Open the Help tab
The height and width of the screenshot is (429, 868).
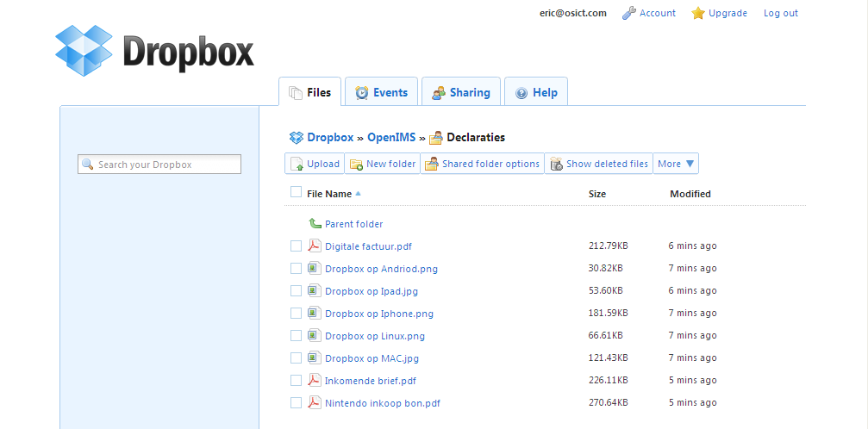pyautogui.click(x=536, y=92)
